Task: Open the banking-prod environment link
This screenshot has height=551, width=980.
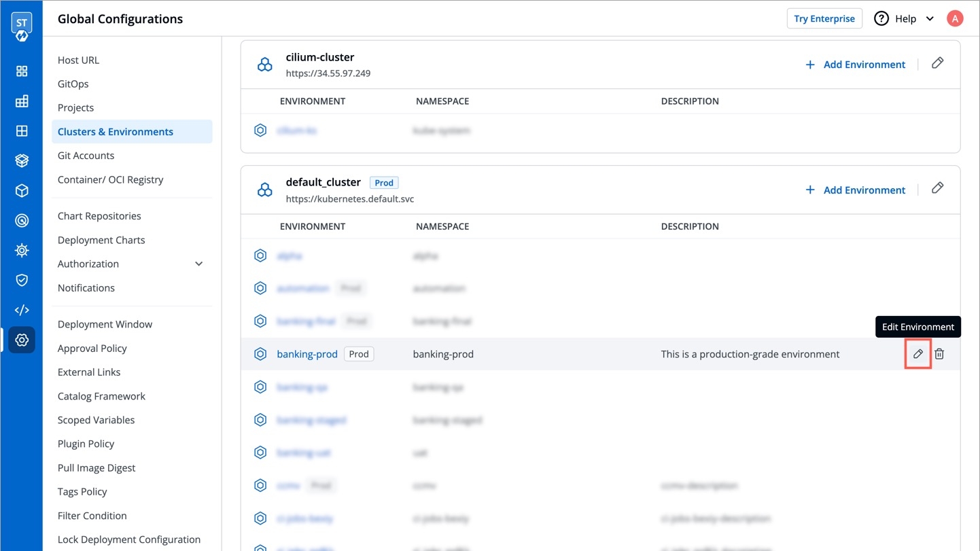Action: (x=307, y=354)
